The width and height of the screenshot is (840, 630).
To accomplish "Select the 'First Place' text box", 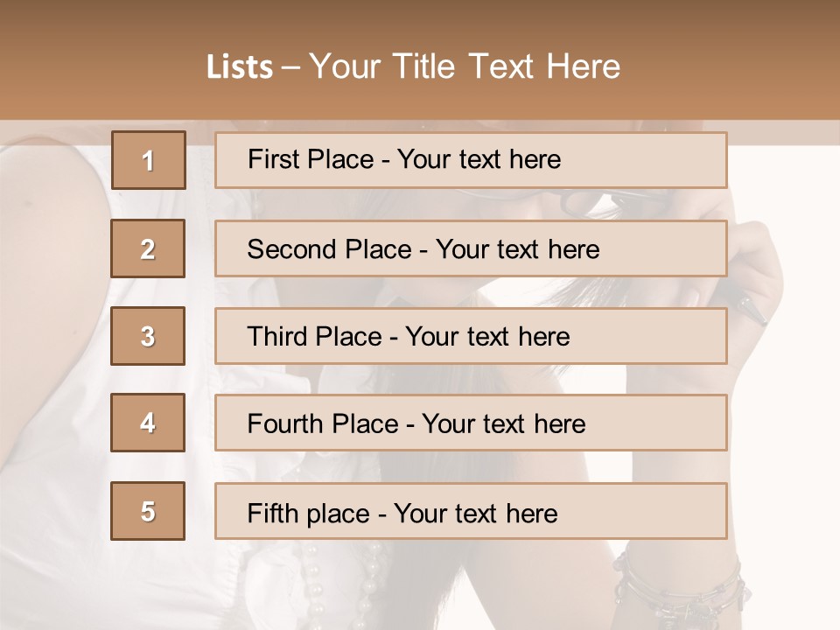I will coord(471,160).
